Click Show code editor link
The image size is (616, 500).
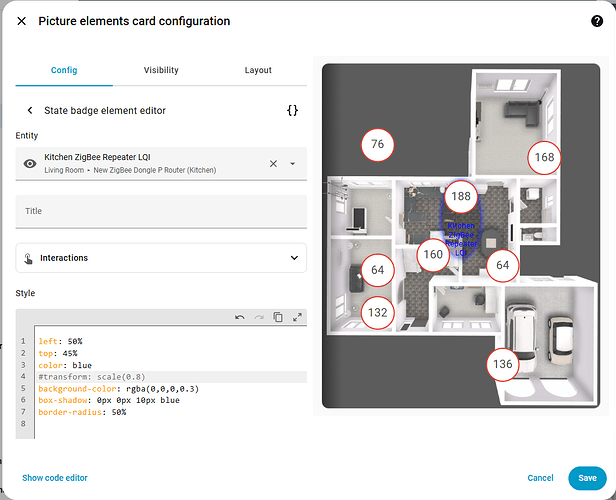tap(55, 478)
